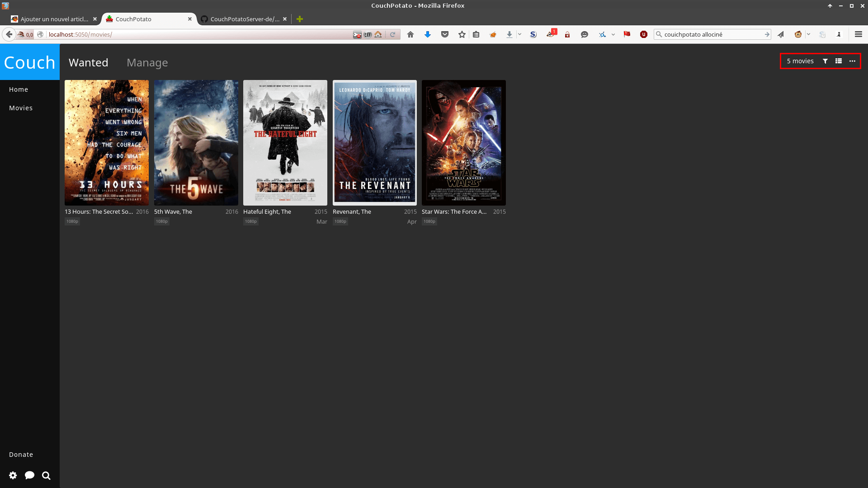The width and height of the screenshot is (868, 488).
Task: Switch to the 'Ajouter un nouvel articl...' browser tab
Action: (x=54, y=19)
